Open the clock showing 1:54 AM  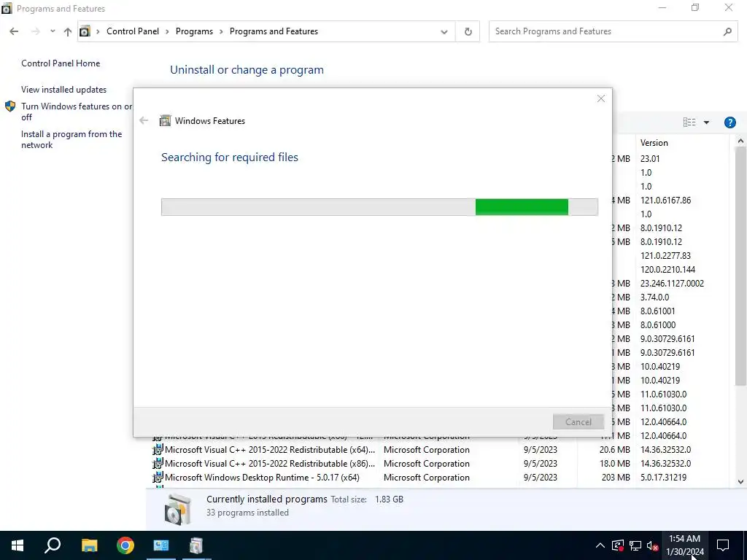tap(684, 545)
